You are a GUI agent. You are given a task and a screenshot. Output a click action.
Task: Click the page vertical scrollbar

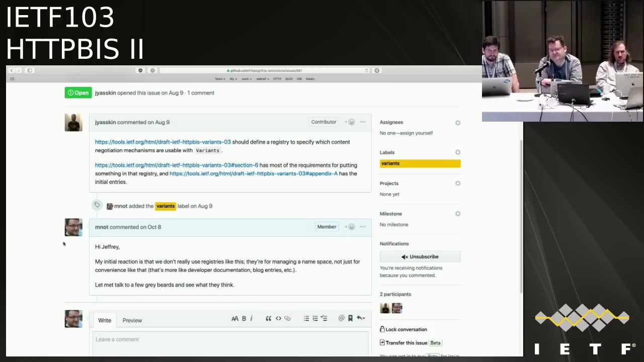(x=521, y=216)
